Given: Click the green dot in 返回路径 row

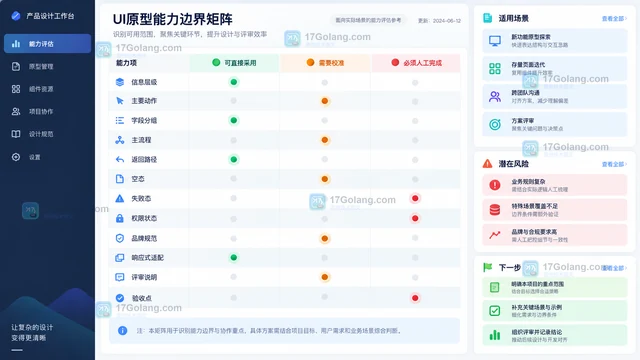Looking at the screenshot, I should [x=233, y=160].
